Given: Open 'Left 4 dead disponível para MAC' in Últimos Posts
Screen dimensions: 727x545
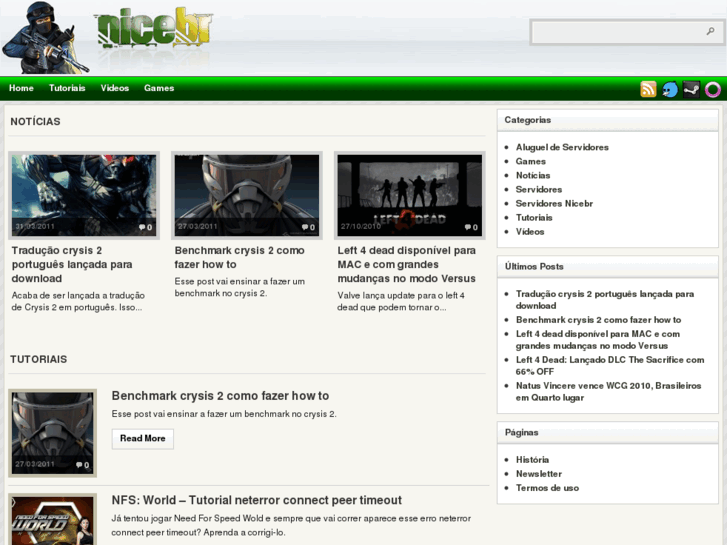Looking at the screenshot, I should (x=598, y=340).
